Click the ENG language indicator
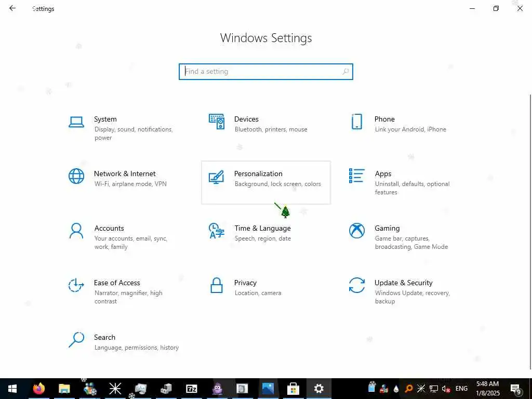Image resolution: width=532 pixels, height=399 pixels. pyautogui.click(x=461, y=389)
